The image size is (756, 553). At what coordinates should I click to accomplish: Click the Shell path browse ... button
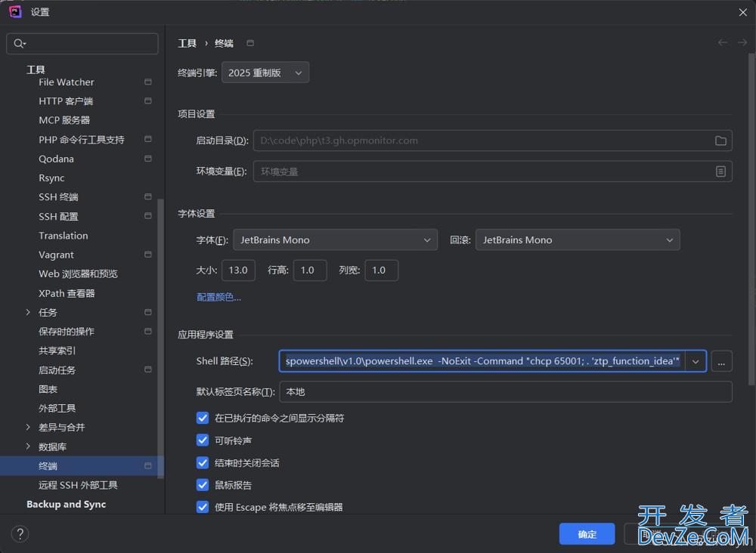[721, 361]
